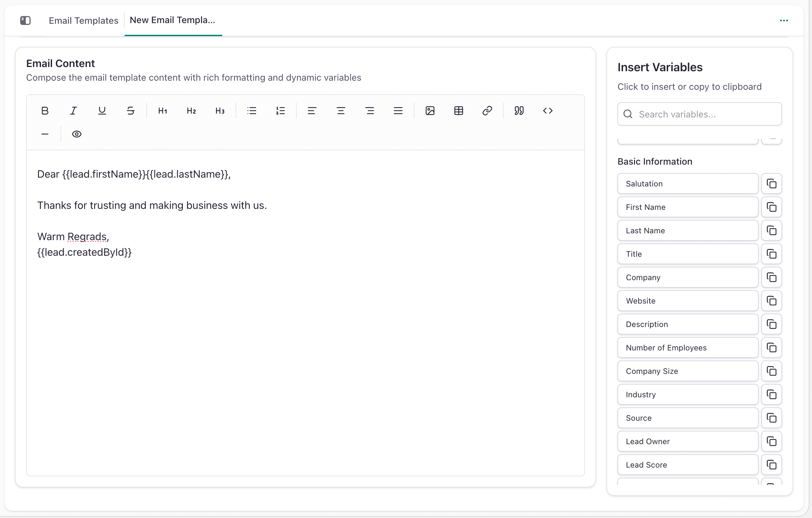Copy Number of Employees variable to clipboard
The image size is (812, 518).
(772, 348)
